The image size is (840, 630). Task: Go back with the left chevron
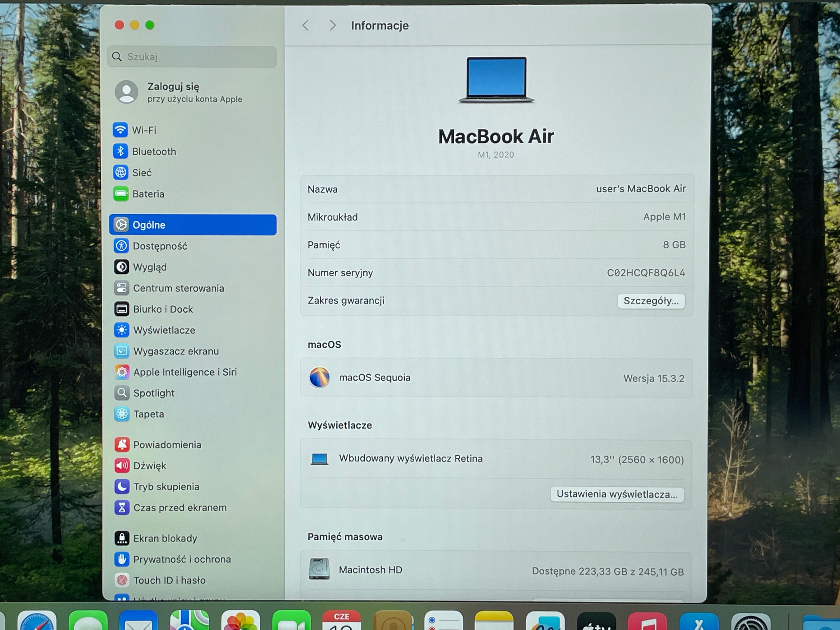click(x=305, y=25)
